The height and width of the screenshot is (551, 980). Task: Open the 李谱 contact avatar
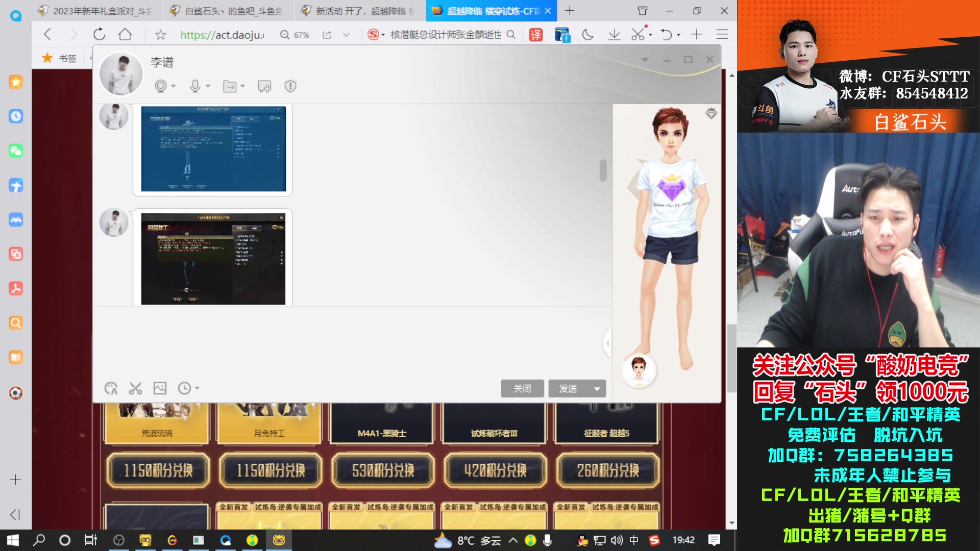pos(121,74)
